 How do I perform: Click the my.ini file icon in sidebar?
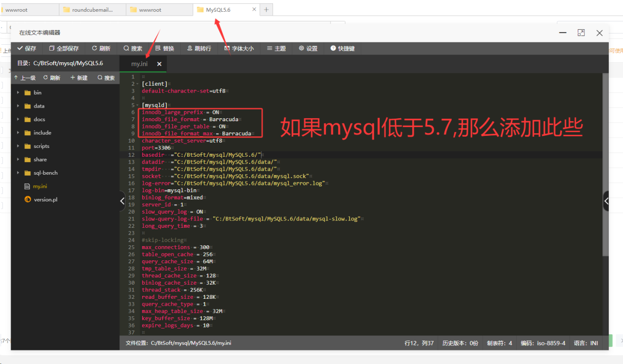point(28,186)
